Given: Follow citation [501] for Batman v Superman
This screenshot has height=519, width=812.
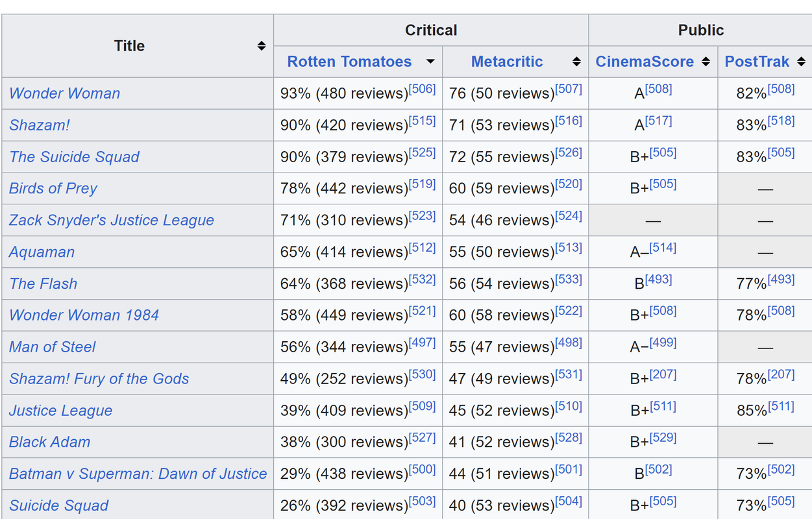Looking at the screenshot, I should pos(569,470).
